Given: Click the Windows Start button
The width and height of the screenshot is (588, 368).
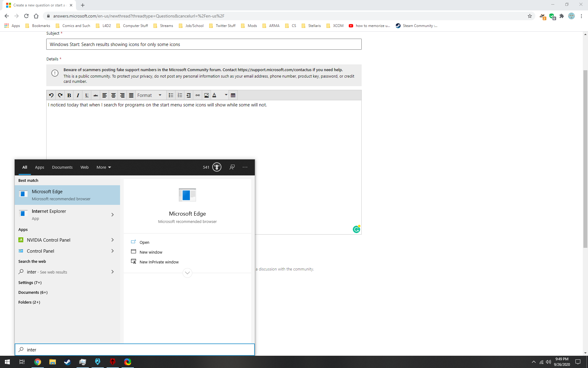Looking at the screenshot, I should pyautogui.click(x=7, y=362).
